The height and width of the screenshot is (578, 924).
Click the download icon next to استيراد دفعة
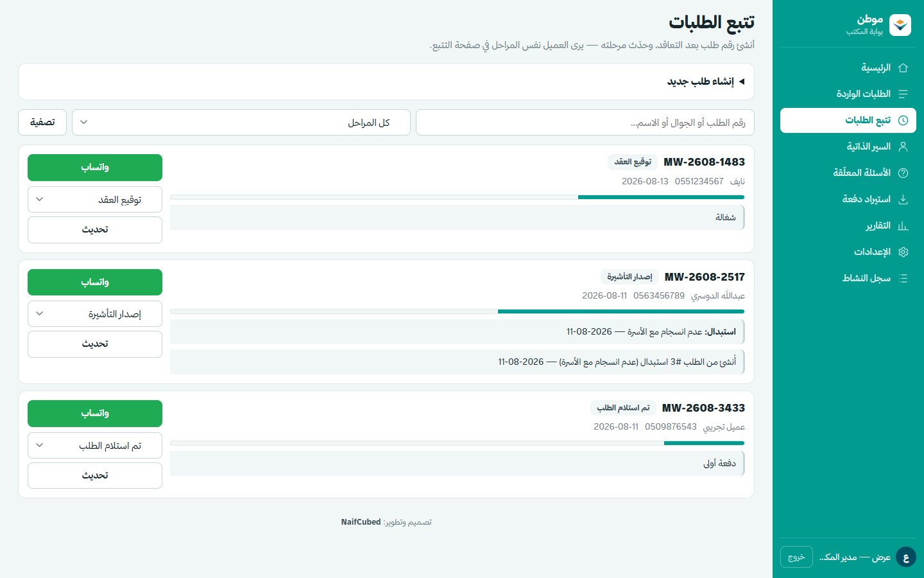point(903,199)
